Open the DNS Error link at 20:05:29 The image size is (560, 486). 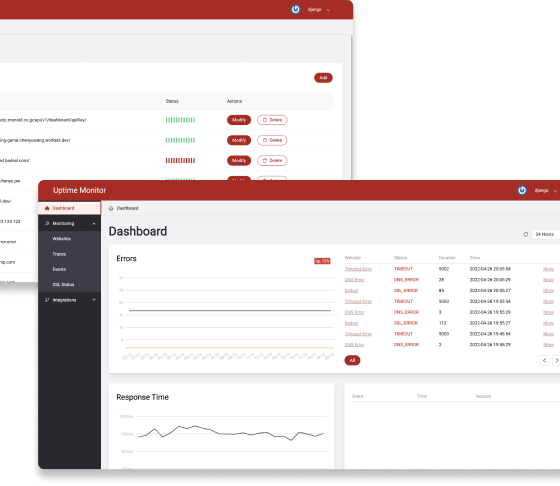(354, 280)
